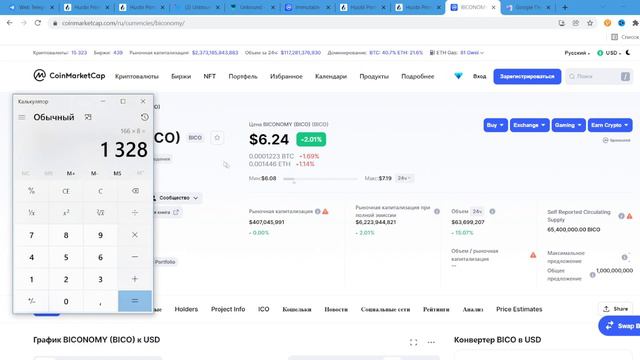Click the calculator CE key
The height and width of the screenshot is (360, 640).
tap(66, 191)
